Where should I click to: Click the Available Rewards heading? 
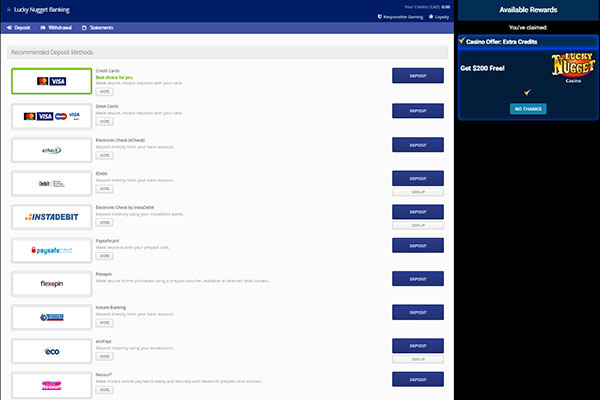point(528,10)
